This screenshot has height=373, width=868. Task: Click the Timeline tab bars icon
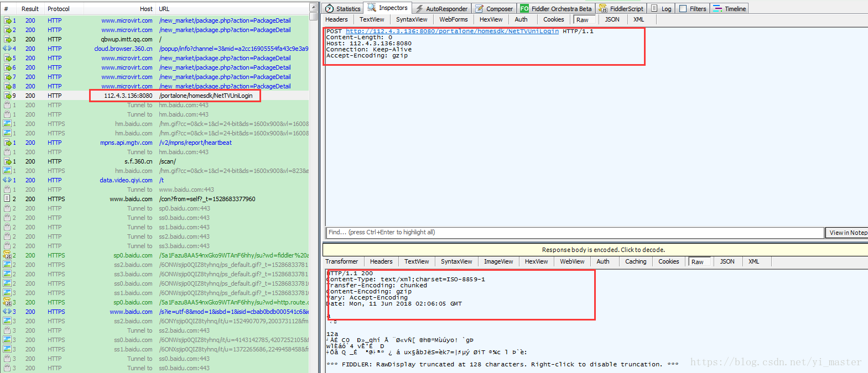coord(718,8)
